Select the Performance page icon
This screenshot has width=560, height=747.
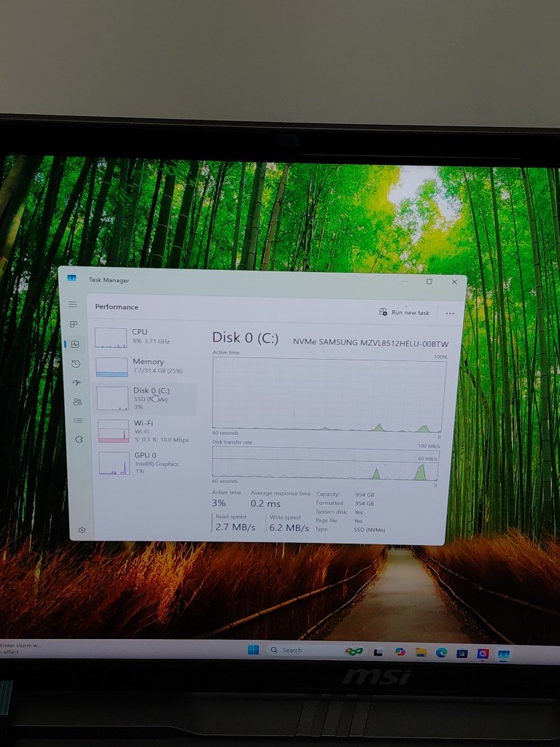(74, 344)
